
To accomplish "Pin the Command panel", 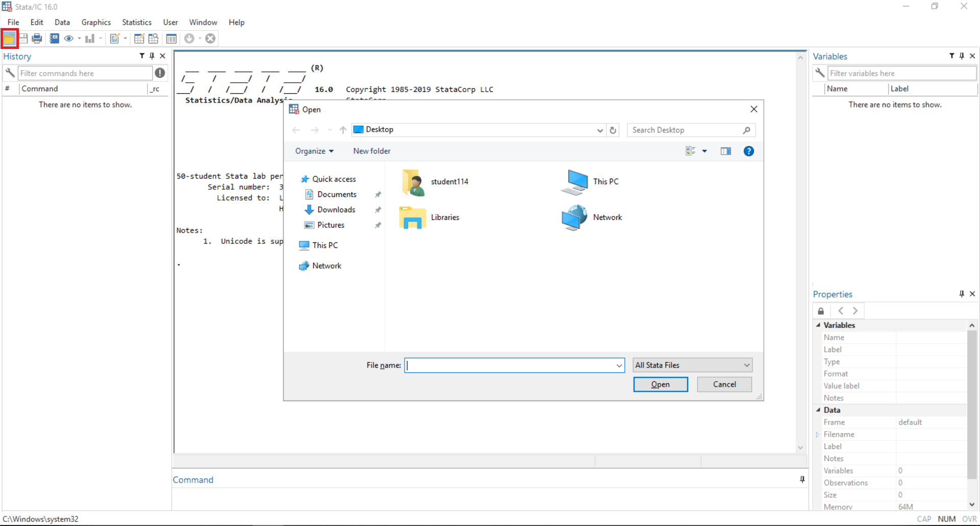I will pos(802,480).
